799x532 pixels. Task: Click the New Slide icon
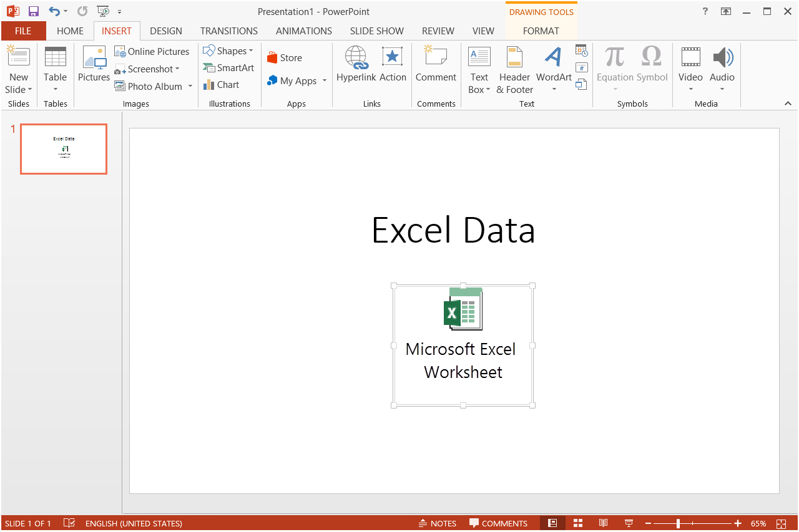click(18, 57)
